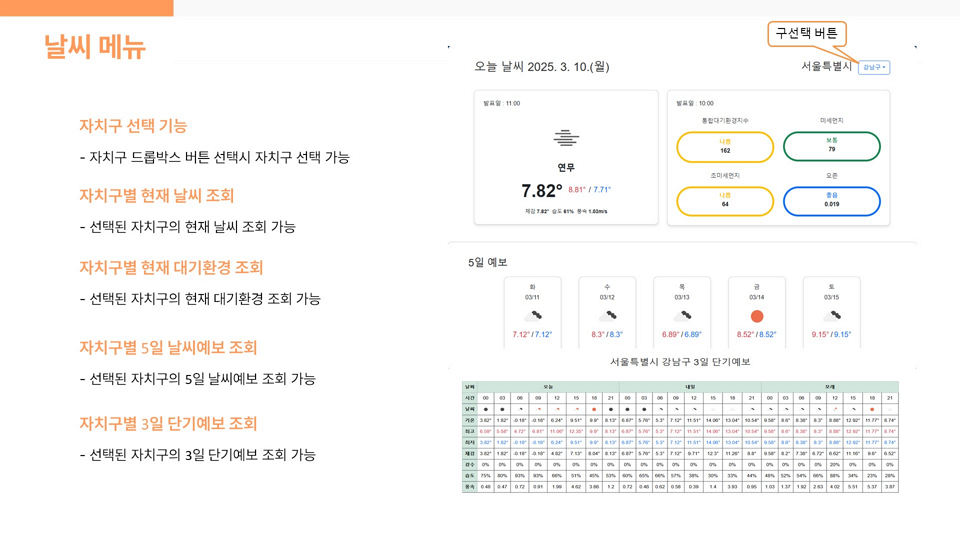Click the 자치구별 5일 날씨예보 조회 heading
The height and width of the screenshot is (540, 960).
point(168,348)
